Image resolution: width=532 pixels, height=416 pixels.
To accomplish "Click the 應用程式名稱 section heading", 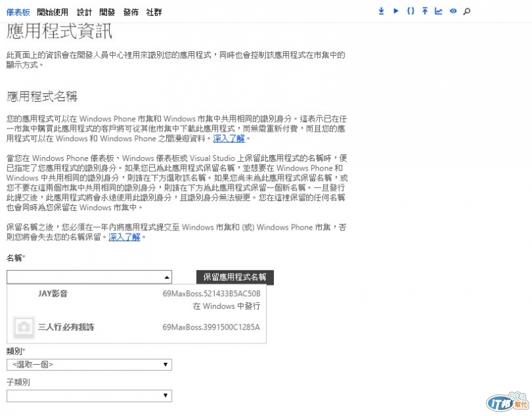I will (42, 97).
